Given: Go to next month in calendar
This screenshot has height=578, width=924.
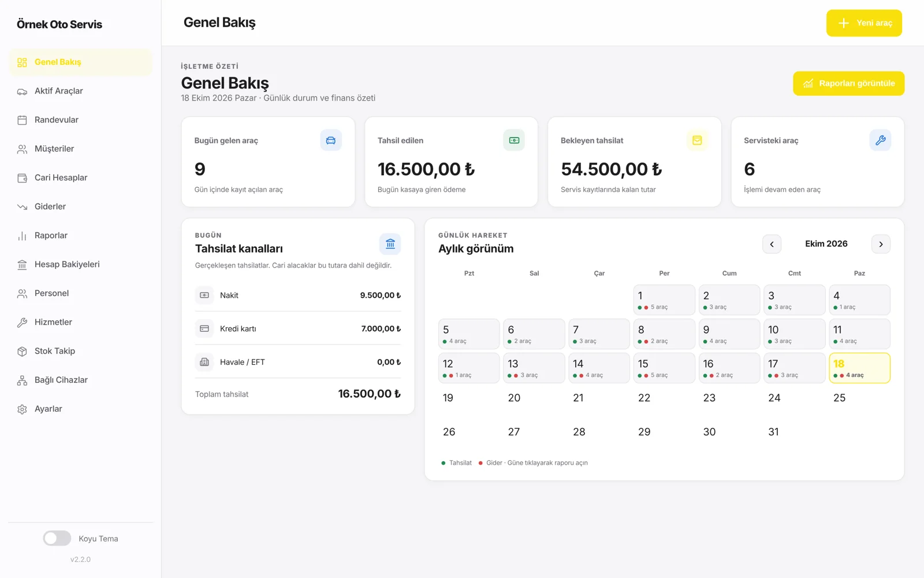Looking at the screenshot, I should (x=881, y=244).
